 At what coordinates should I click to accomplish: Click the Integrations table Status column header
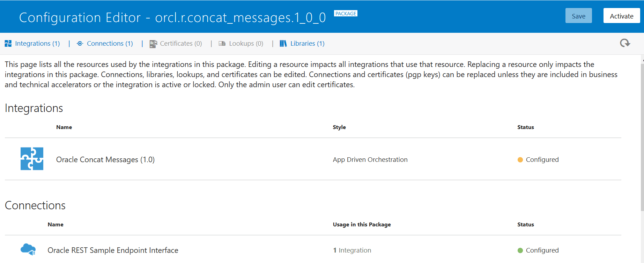(525, 127)
